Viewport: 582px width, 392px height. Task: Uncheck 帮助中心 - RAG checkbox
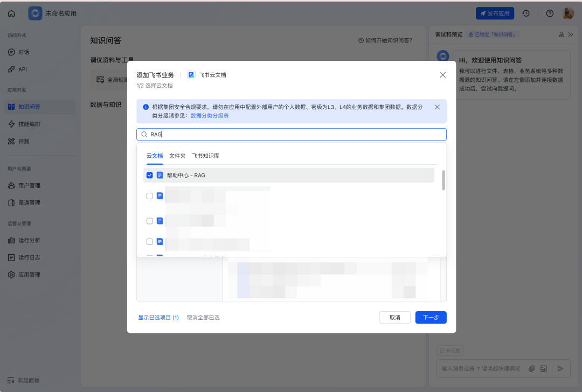[x=150, y=175]
